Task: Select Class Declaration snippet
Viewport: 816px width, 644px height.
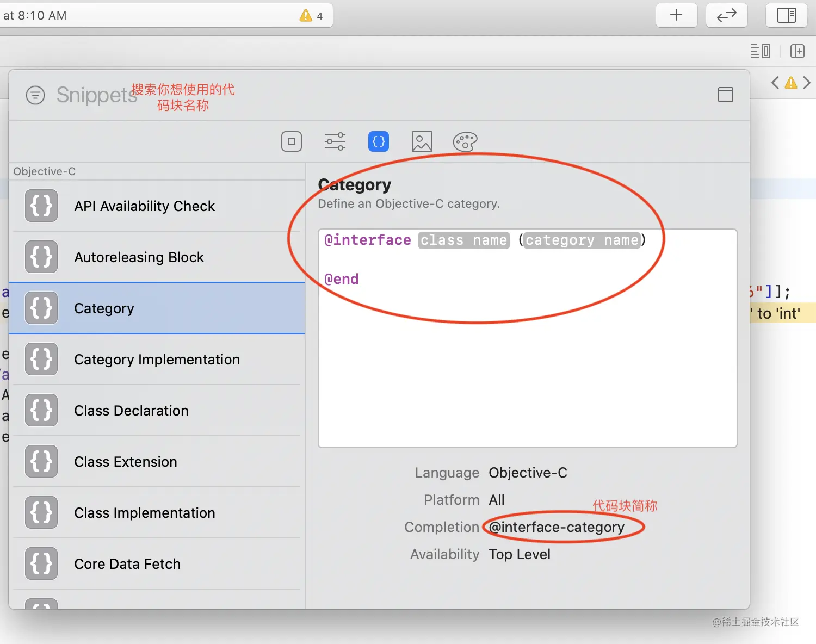Action: [157, 411]
